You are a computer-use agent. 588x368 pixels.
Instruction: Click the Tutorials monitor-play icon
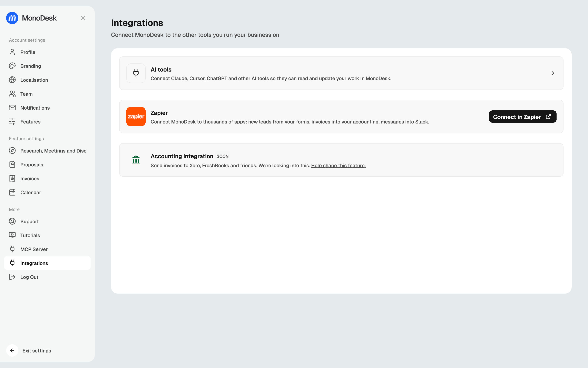point(12,235)
